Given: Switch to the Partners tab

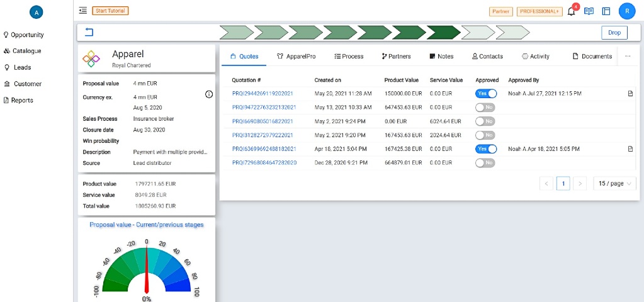Looking at the screenshot, I should (x=396, y=56).
